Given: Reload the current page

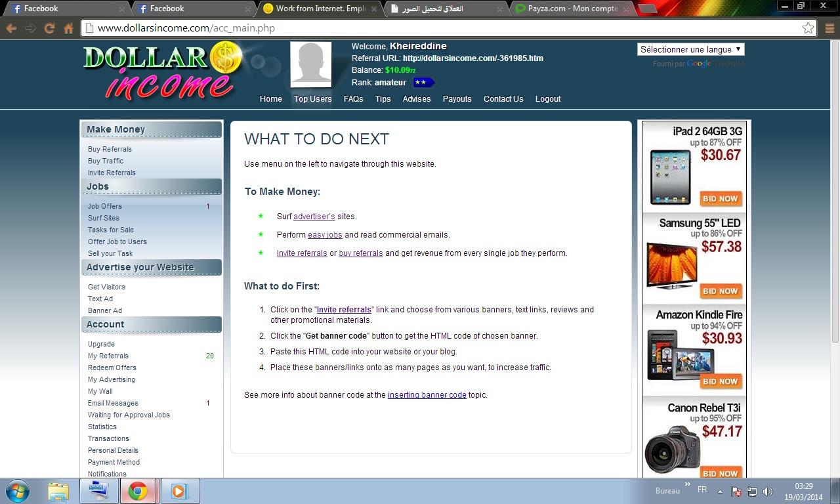Looking at the screenshot, I should [x=49, y=28].
